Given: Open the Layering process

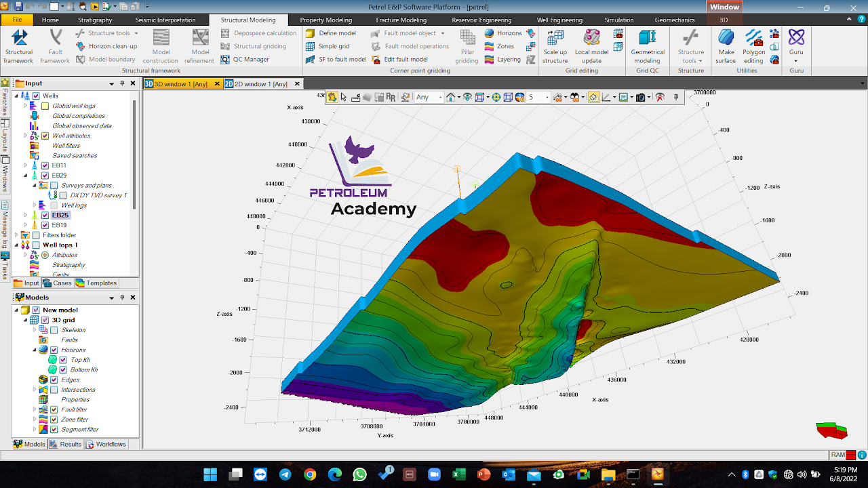Looking at the screenshot, I should (x=502, y=60).
